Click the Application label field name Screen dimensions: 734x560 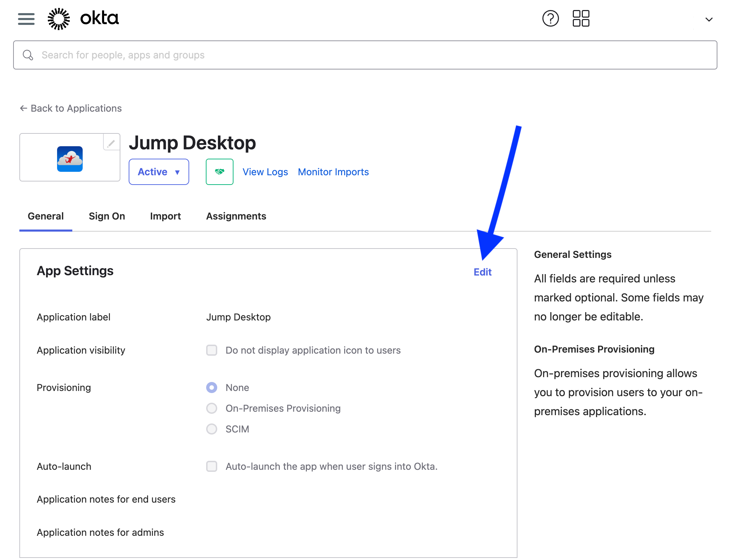click(74, 317)
